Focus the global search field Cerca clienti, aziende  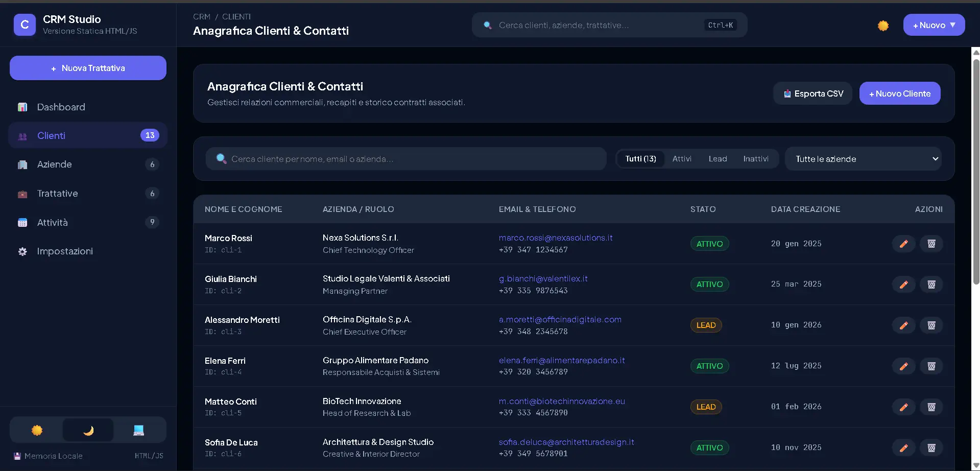[609, 25]
